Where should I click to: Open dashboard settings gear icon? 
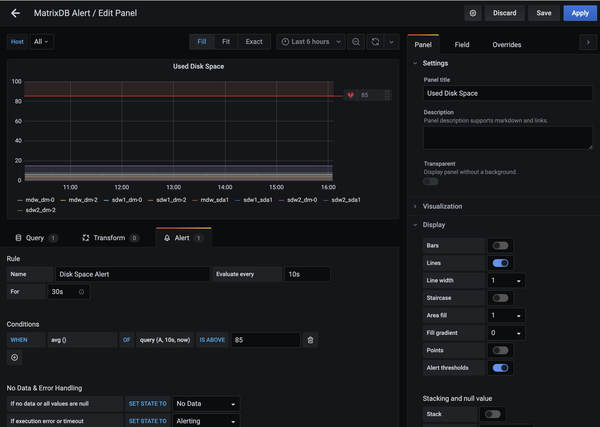[473, 13]
